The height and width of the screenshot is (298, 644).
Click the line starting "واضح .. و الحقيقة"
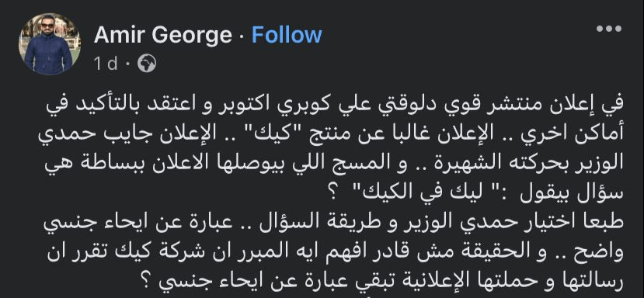pyautogui.click(x=335, y=251)
